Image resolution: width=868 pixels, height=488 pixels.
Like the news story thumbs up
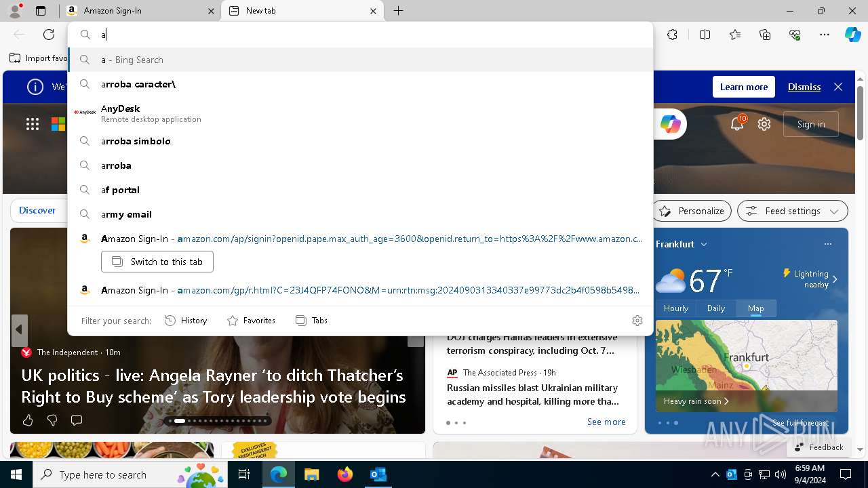pos(28,421)
